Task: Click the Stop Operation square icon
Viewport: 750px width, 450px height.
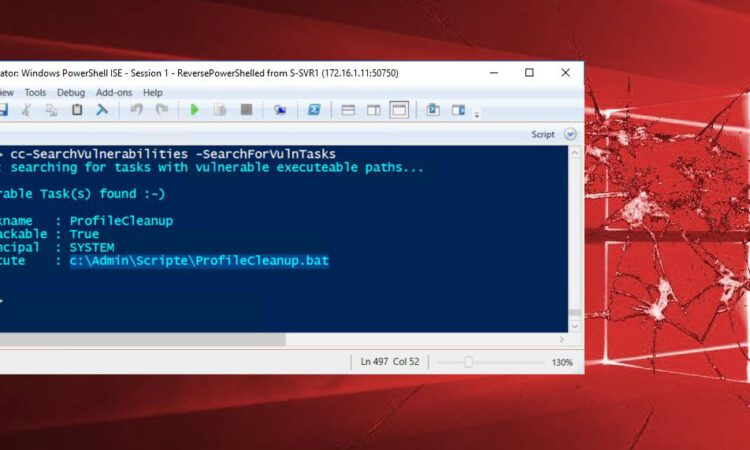Action: point(246,110)
